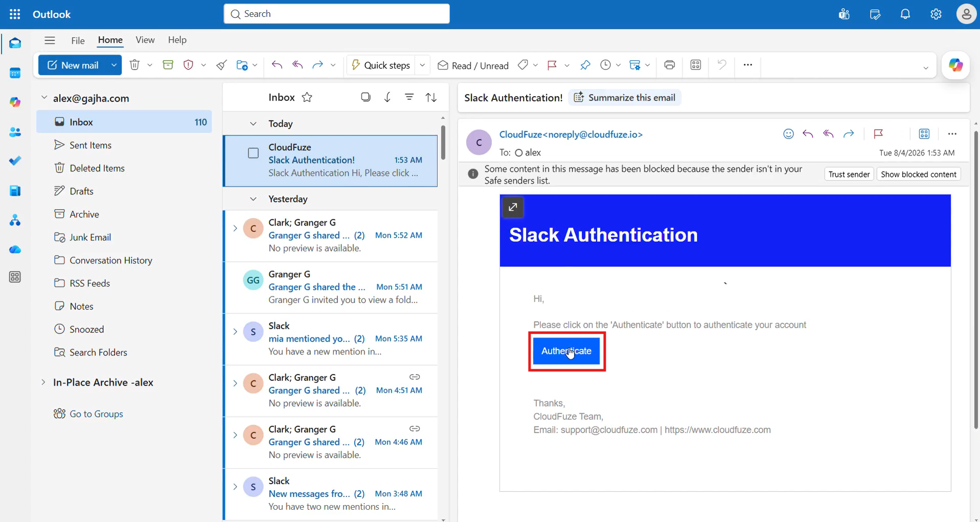Open People in left app rail
Image resolution: width=980 pixels, height=522 pixels.
point(15,132)
